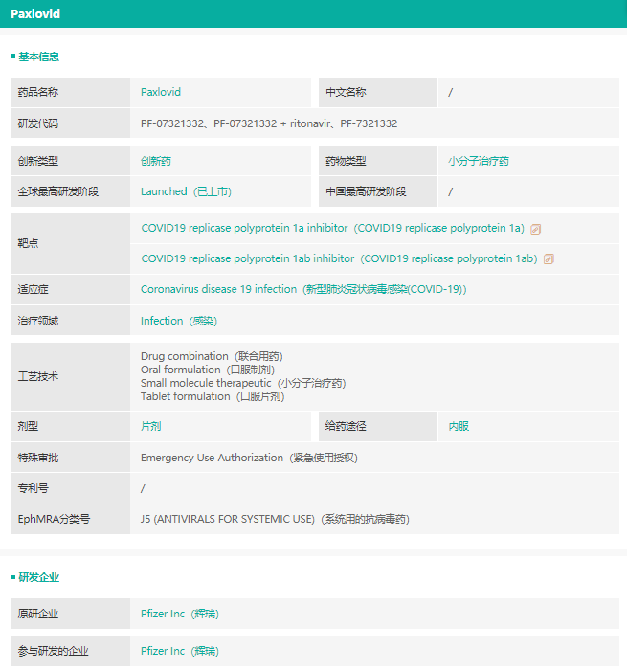627x672 pixels.
Task: Click the 原研企业 label cell
Action: coord(70,614)
